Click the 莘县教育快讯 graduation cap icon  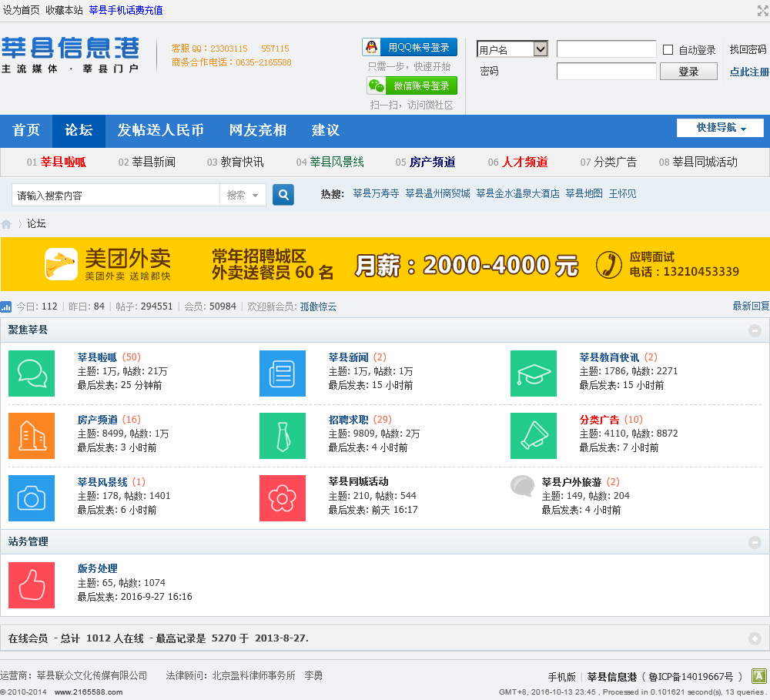534,373
